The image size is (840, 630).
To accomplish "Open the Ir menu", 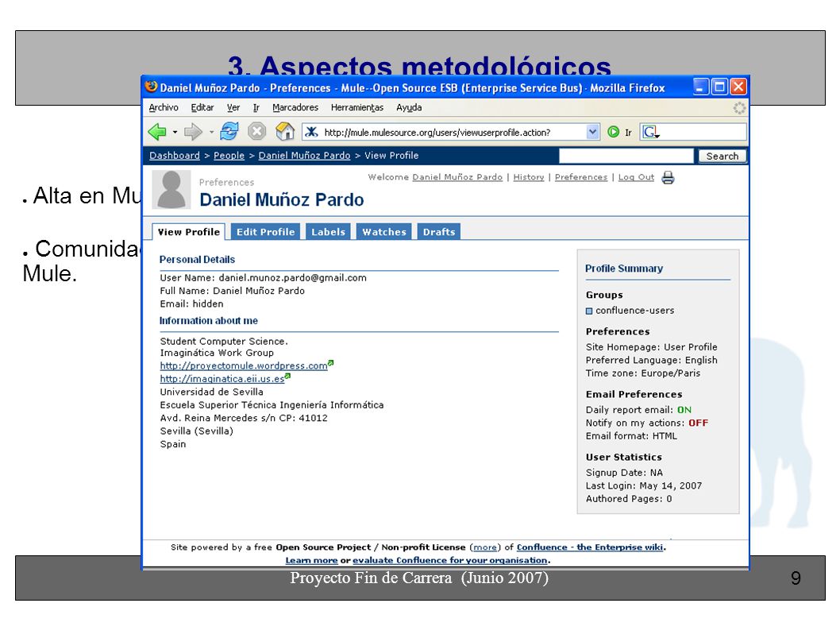I will pyautogui.click(x=256, y=108).
